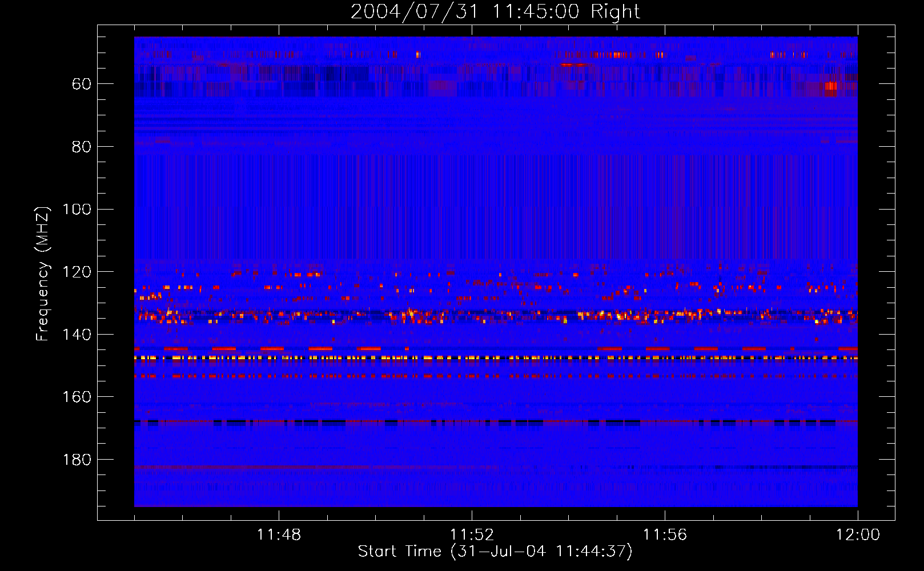Image resolution: width=924 pixels, height=571 pixels.
Task: Click the 120 frequency tick label
Action: tap(77, 272)
